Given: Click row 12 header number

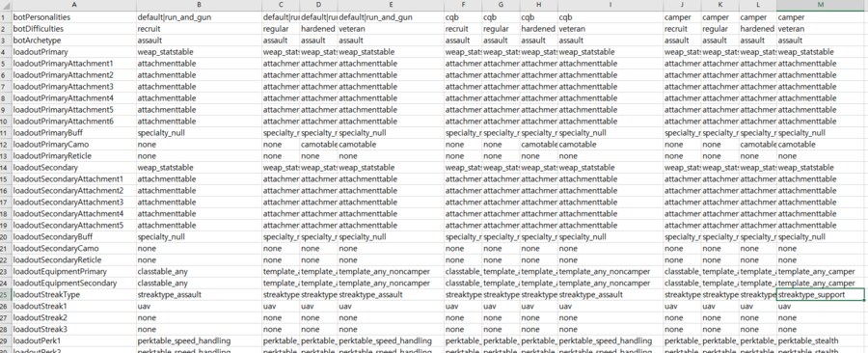Looking at the screenshot, I should click(6, 145).
